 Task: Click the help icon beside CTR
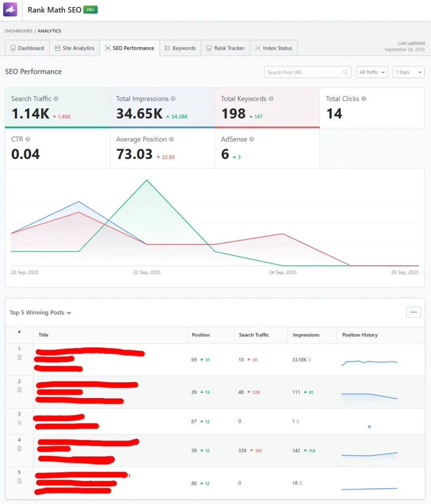point(28,140)
